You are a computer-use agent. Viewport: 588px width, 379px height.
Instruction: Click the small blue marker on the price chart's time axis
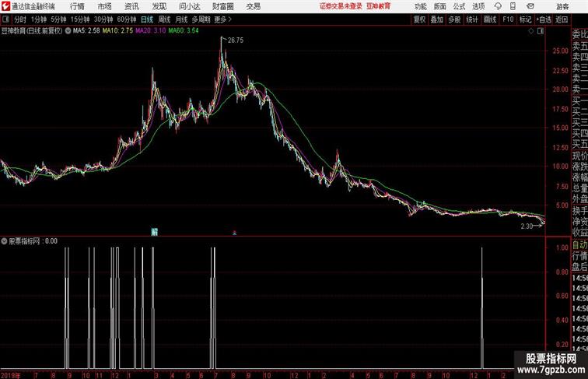[234, 233]
